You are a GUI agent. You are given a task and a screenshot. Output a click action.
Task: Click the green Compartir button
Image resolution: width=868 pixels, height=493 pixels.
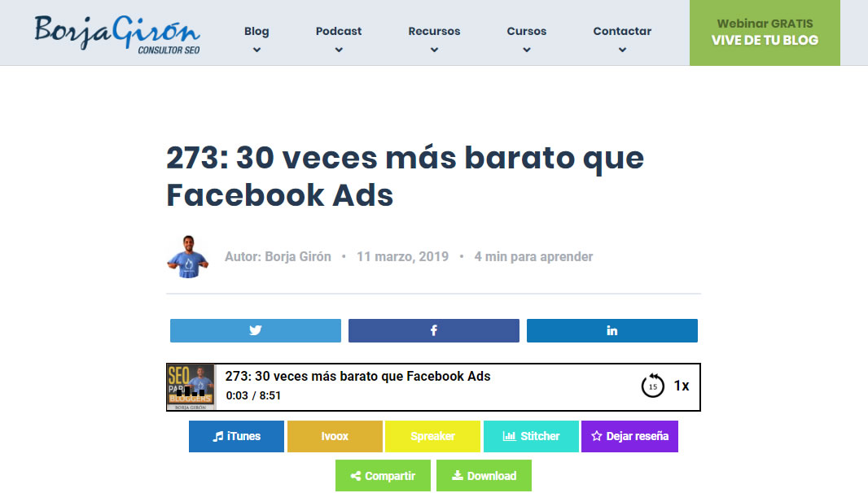coord(383,476)
